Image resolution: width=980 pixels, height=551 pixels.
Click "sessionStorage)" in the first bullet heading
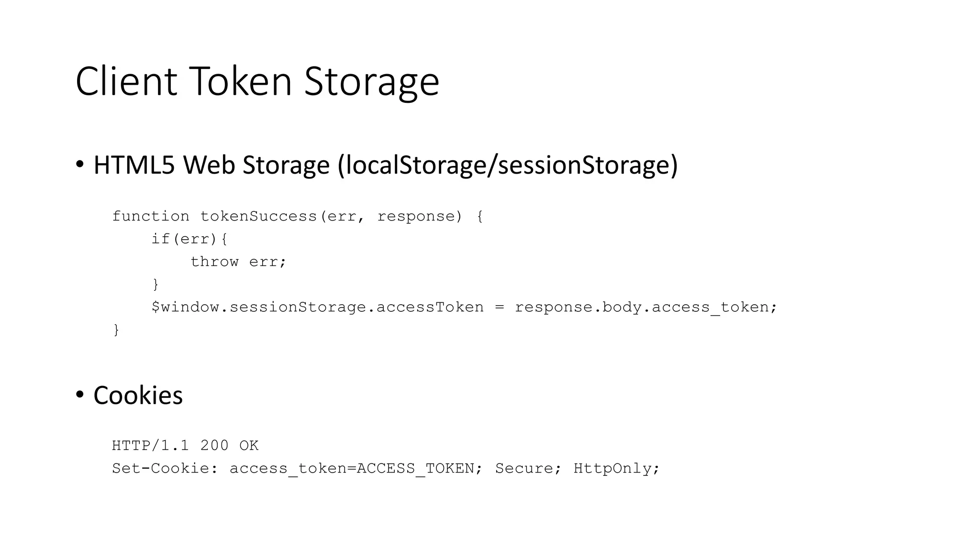pyautogui.click(x=588, y=165)
